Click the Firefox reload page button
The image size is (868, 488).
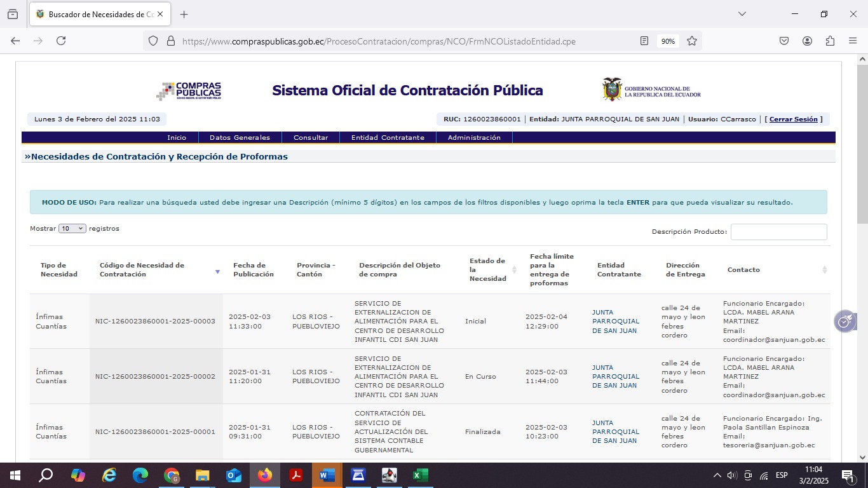(x=61, y=41)
